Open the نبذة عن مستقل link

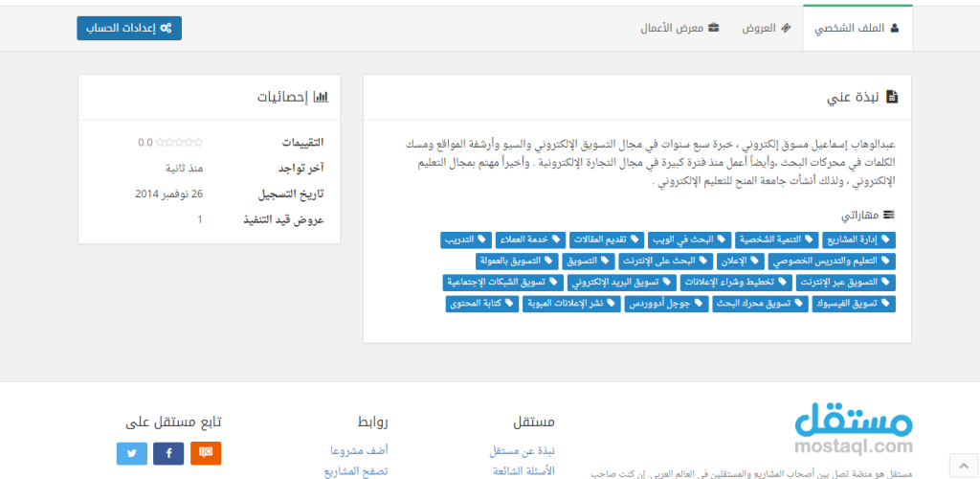pyautogui.click(x=522, y=451)
